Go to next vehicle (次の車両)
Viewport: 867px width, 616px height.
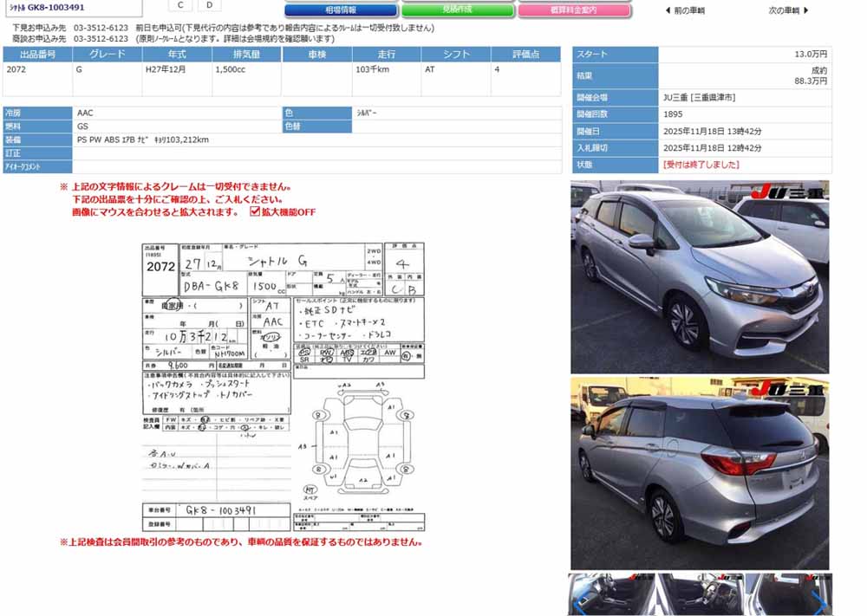click(x=788, y=10)
